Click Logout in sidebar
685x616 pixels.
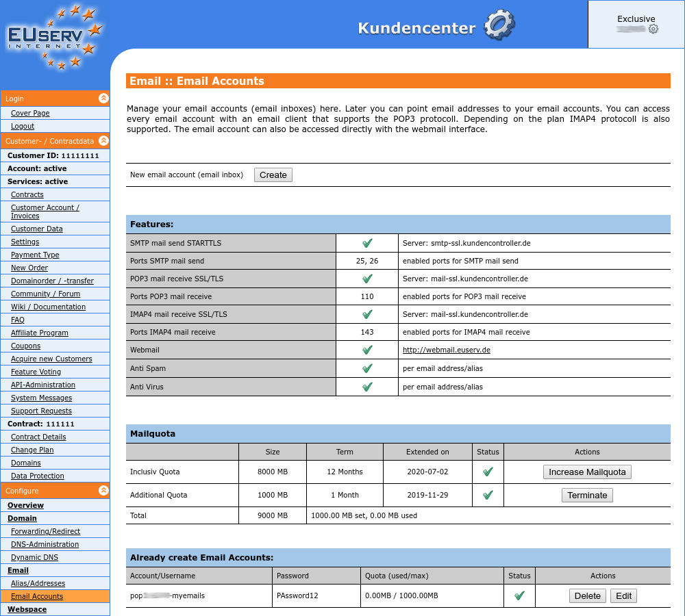(x=23, y=126)
